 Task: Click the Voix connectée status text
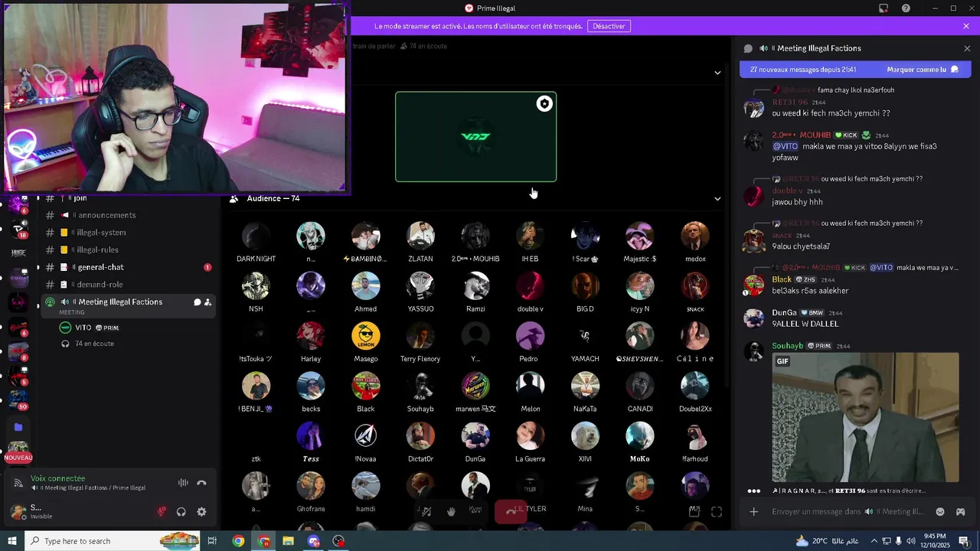pyautogui.click(x=58, y=478)
